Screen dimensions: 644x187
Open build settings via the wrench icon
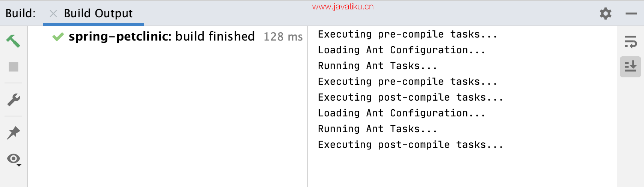click(14, 100)
